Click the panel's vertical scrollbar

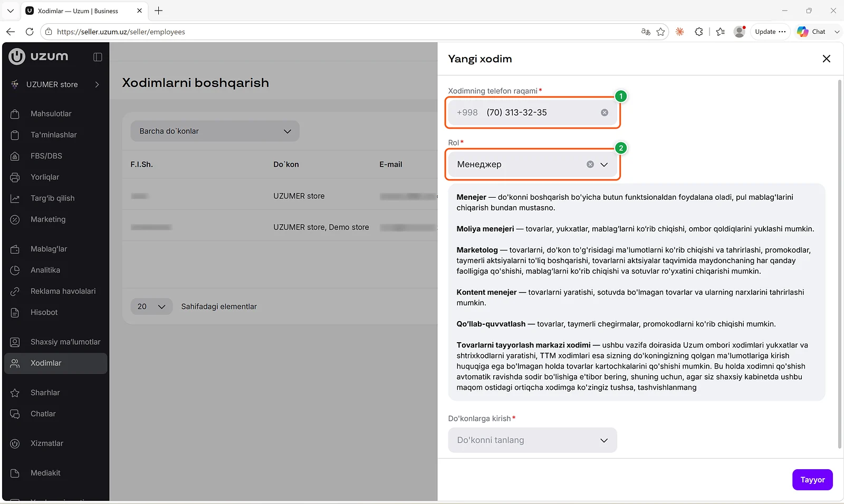(840, 264)
